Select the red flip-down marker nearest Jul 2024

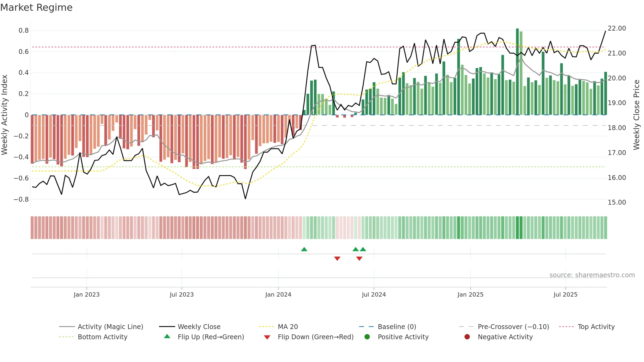pos(359,258)
